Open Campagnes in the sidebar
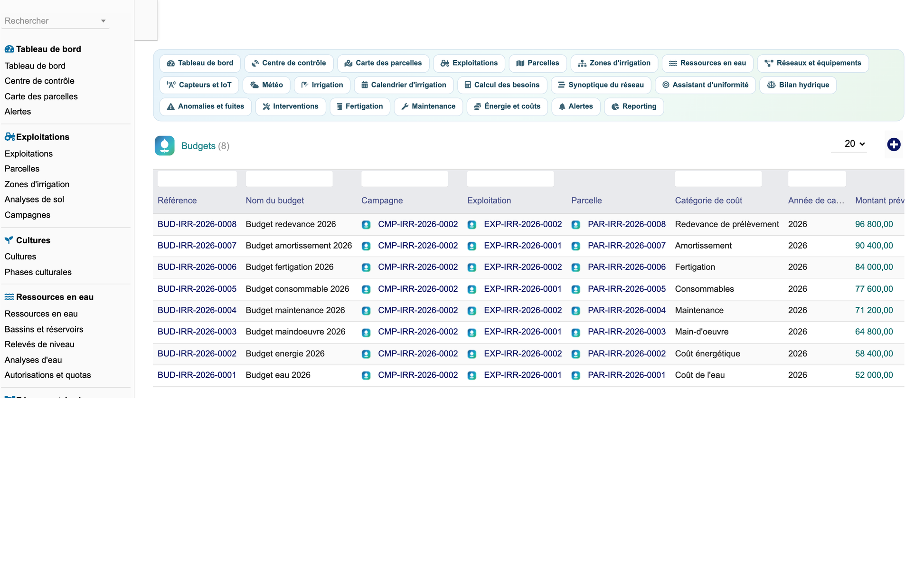924x572 pixels. [27, 215]
